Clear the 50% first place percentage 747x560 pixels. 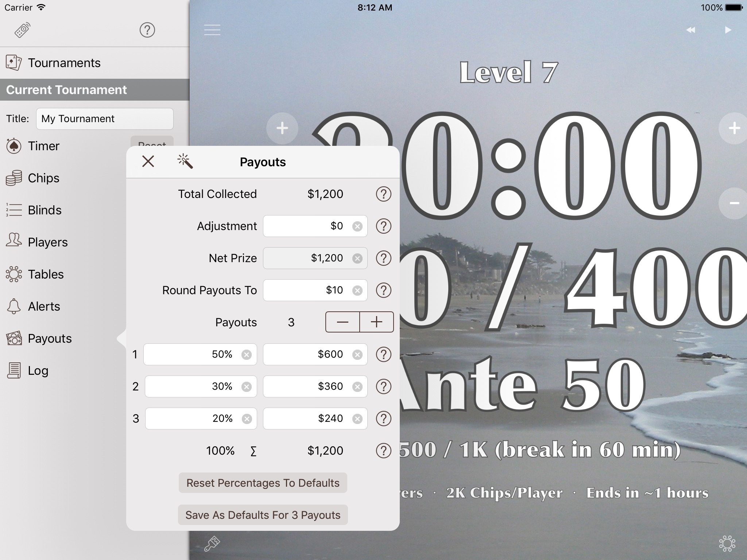coord(247,355)
